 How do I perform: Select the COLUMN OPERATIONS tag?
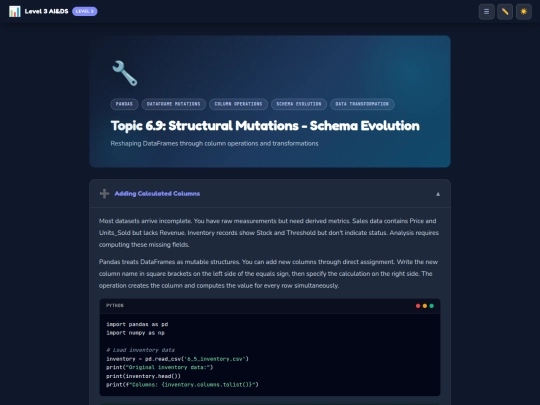[x=238, y=104]
